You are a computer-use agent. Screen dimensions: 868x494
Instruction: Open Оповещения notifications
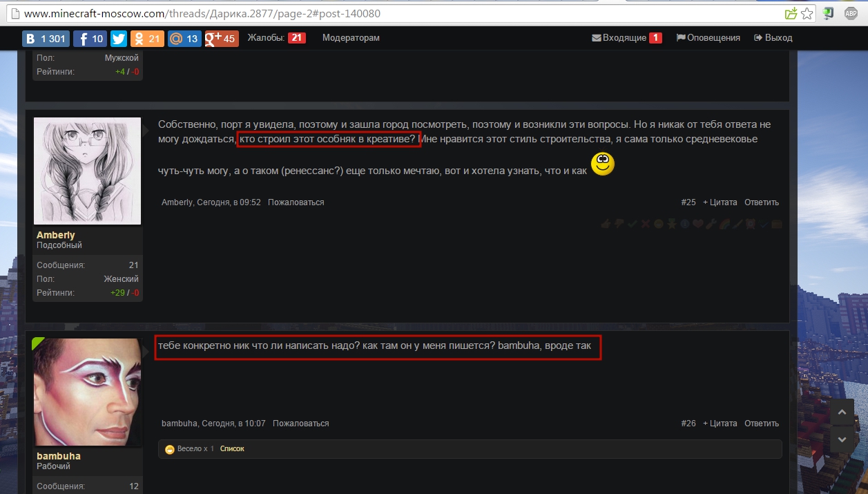point(708,38)
